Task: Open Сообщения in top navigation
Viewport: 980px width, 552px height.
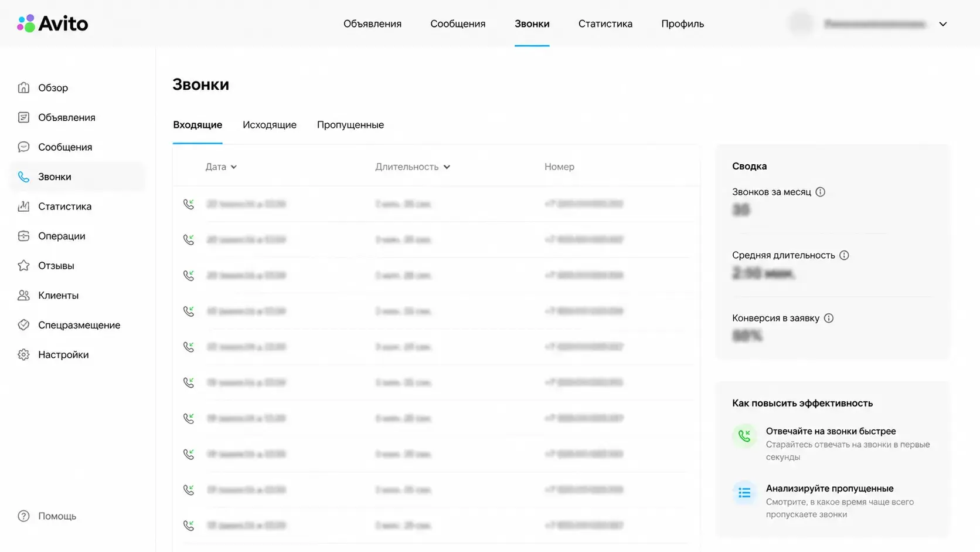Action: [458, 23]
